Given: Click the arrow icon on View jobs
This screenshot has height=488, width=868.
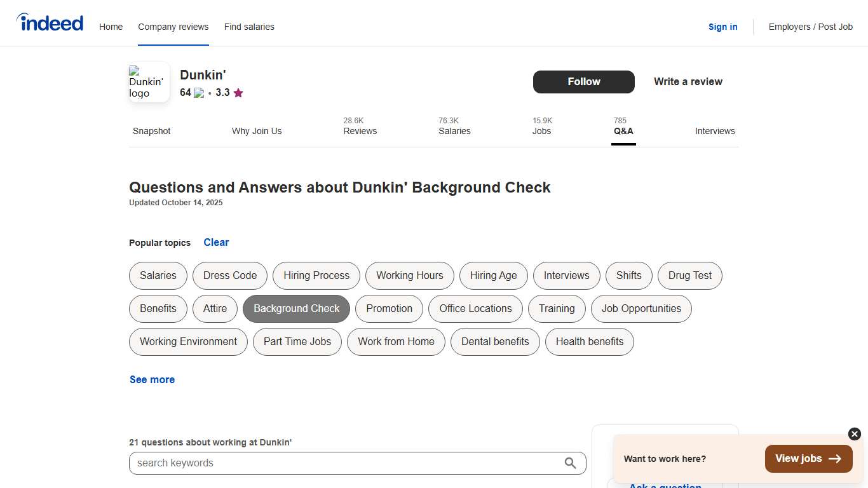Looking at the screenshot, I should [x=836, y=458].
